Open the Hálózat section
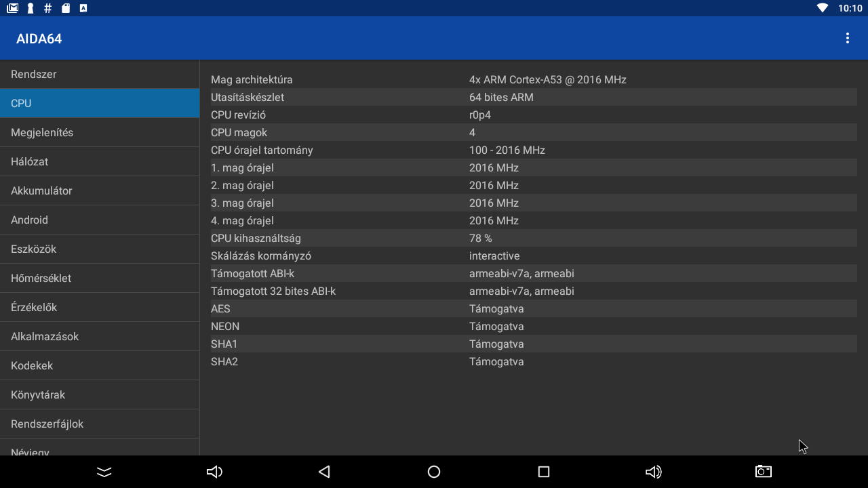Image resolution: width=868 pixels, height=488 pixels. pos(100,161)
